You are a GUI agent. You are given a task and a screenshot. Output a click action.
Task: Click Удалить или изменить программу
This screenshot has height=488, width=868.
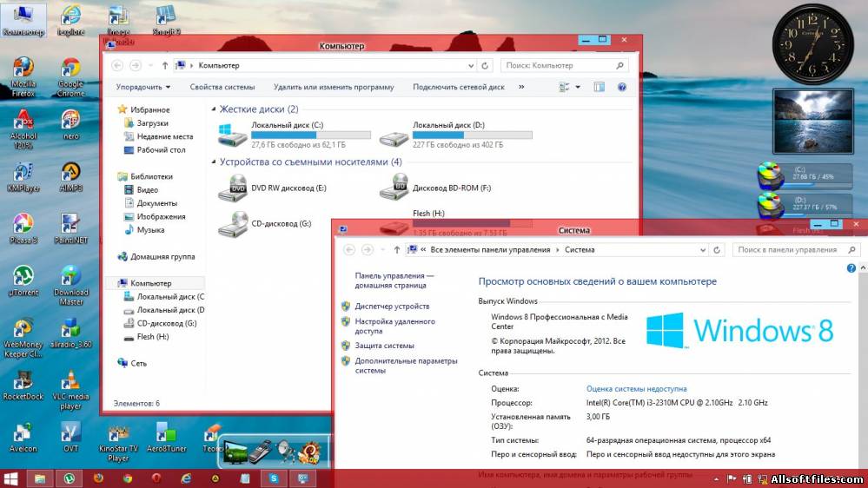333,87
